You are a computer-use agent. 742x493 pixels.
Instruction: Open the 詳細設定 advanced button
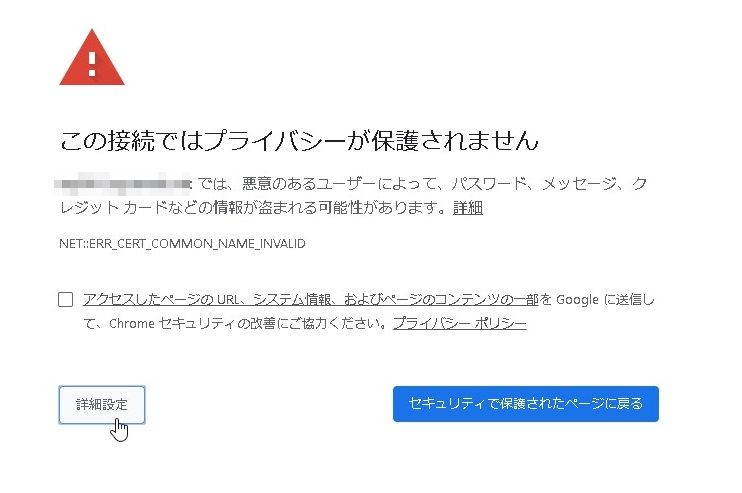click(102, 405)
